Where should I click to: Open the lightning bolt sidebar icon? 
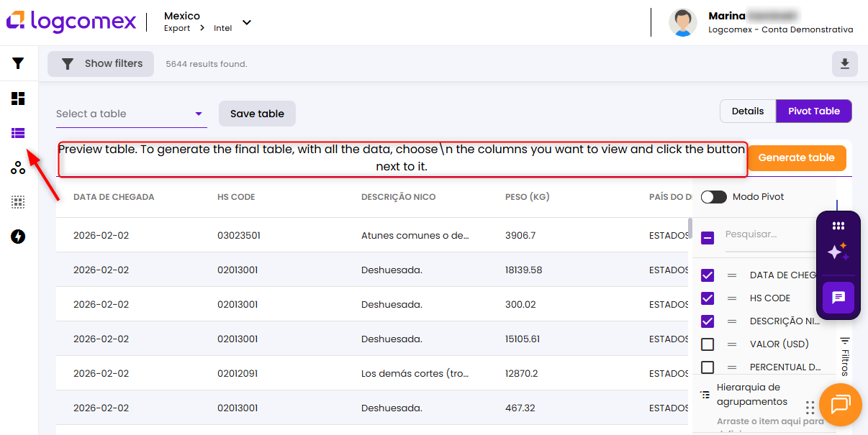[18, 237]
